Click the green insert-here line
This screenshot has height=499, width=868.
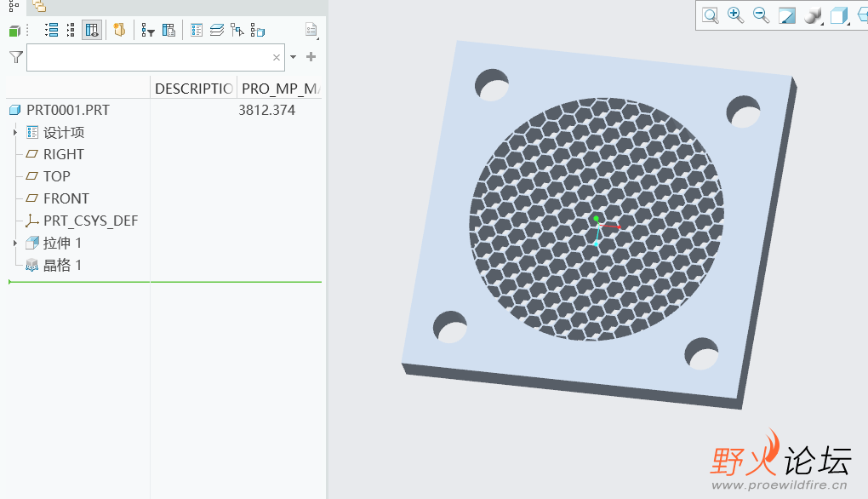[x=165, y=282]
